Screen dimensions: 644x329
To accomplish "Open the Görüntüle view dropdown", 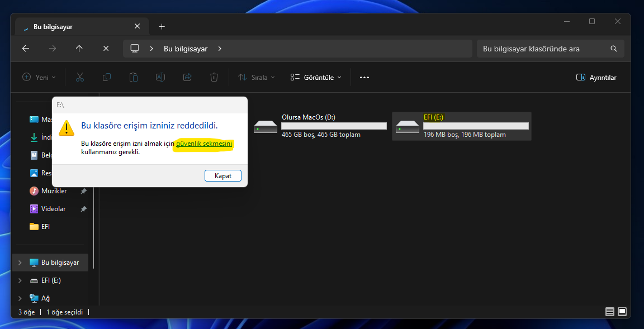I will click(x=316, y=78).
